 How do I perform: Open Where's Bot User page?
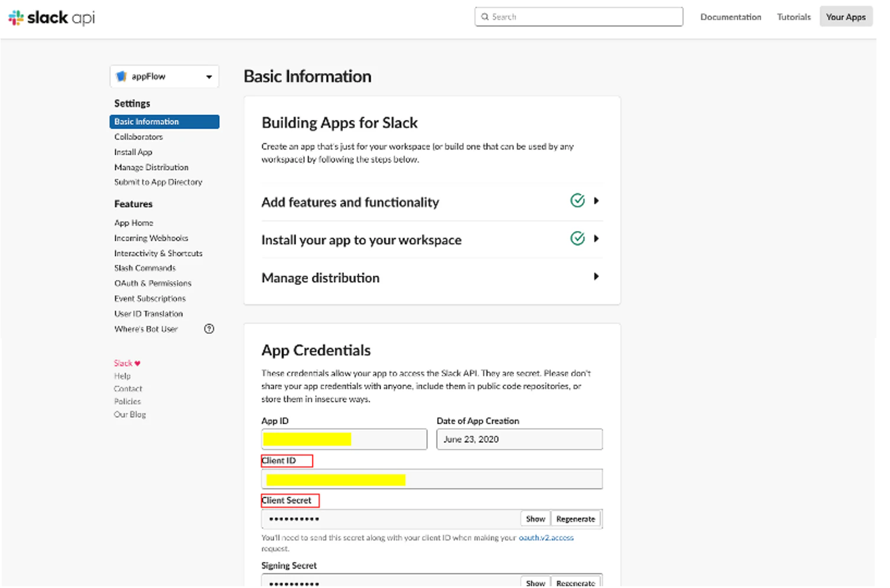[146, 329]
